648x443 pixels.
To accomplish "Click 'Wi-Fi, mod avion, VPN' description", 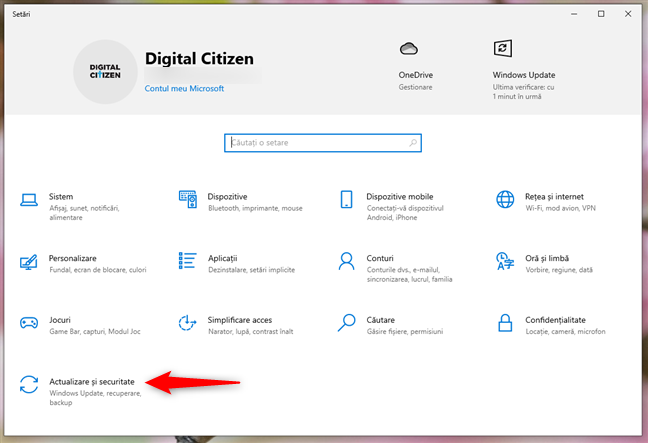I will (x=560, y=208).
